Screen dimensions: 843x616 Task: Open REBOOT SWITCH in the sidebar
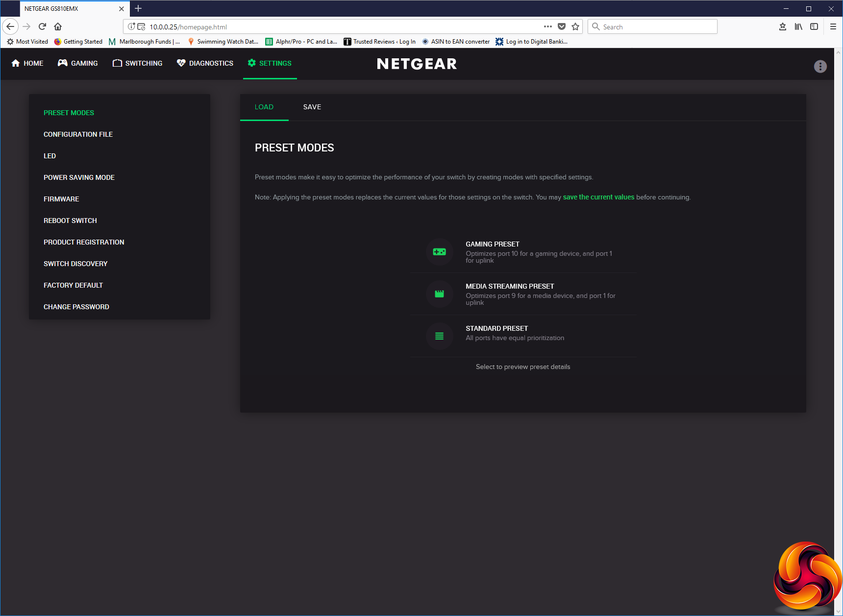click(70, 221)
